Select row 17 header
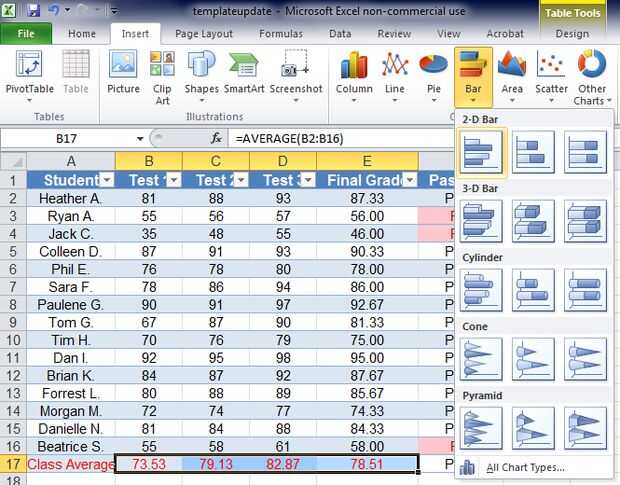Viewport: 620px width, 485px height. pos(13,464)
